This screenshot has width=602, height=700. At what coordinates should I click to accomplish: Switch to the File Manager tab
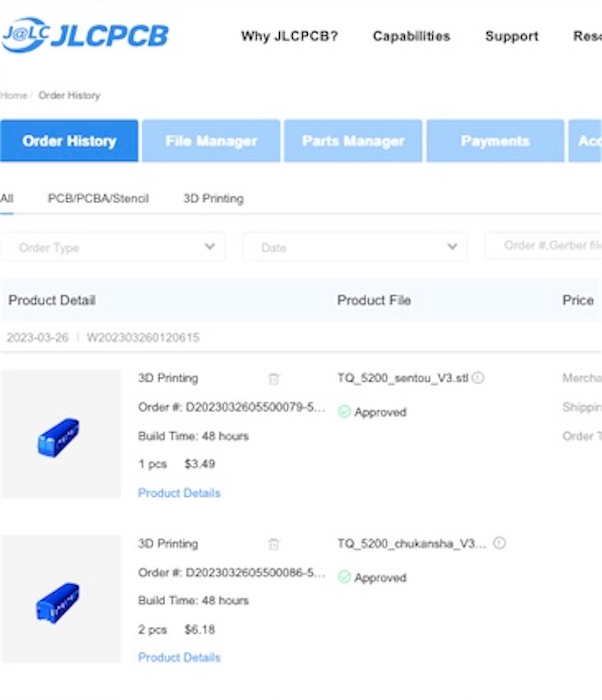coord(211,141)
